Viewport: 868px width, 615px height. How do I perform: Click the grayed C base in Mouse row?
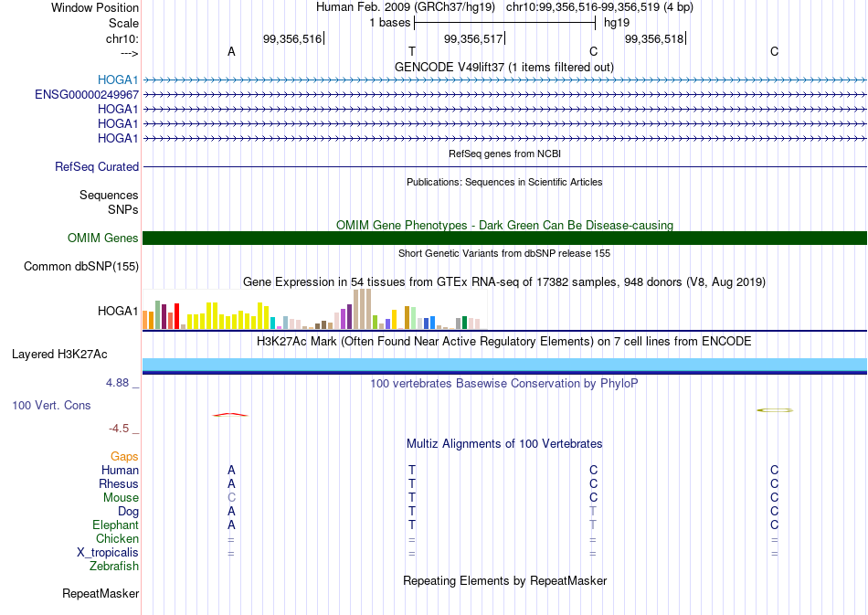click(231, 498)
